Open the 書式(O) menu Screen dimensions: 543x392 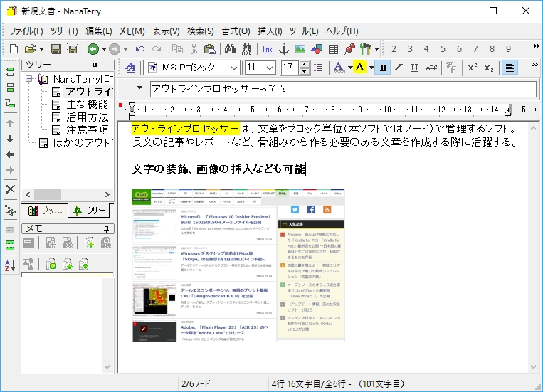(x=236, y=31)
